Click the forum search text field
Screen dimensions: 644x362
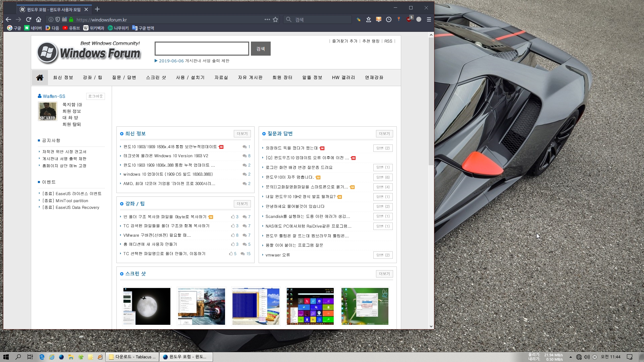[202, 49]
